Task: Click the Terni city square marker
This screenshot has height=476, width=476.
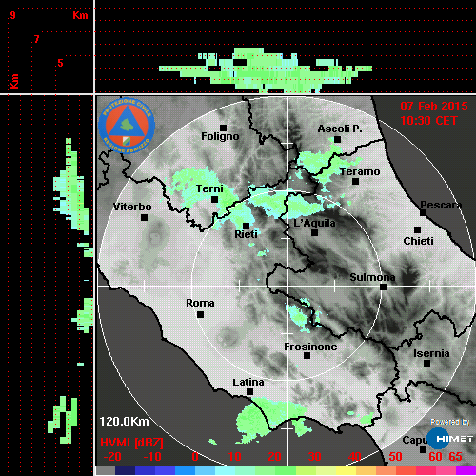Action: (215, 200)
